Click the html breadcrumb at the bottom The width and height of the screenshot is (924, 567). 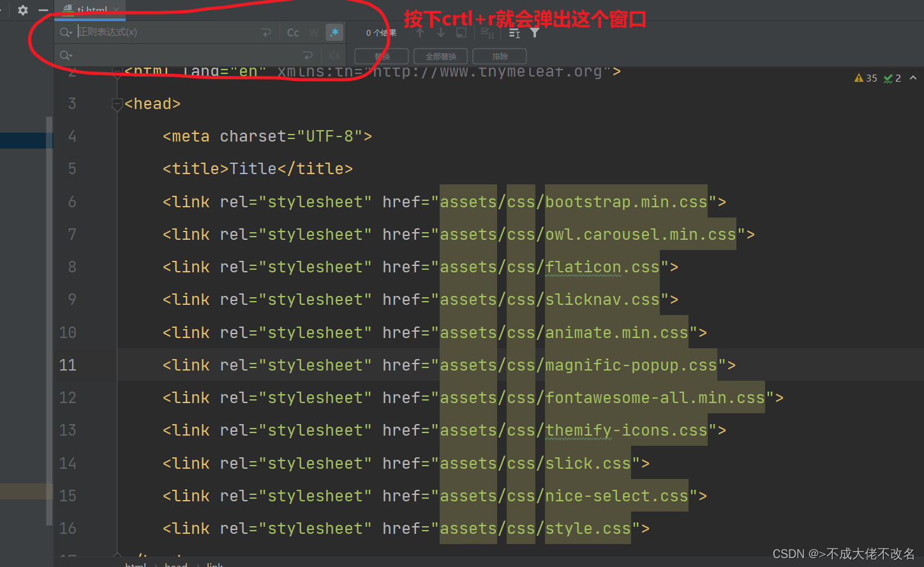click(x=136, y=564)
